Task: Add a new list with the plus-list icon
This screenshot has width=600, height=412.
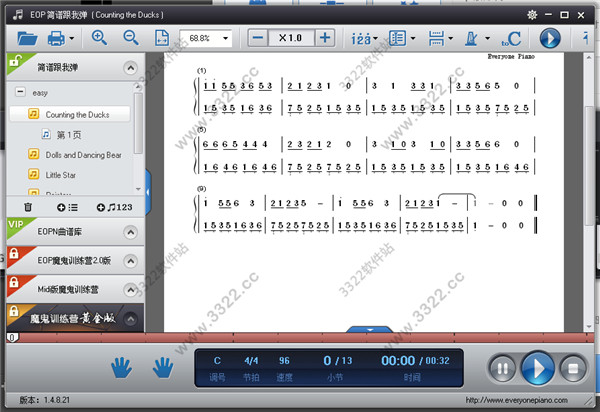Action: [x=67, y=207]
